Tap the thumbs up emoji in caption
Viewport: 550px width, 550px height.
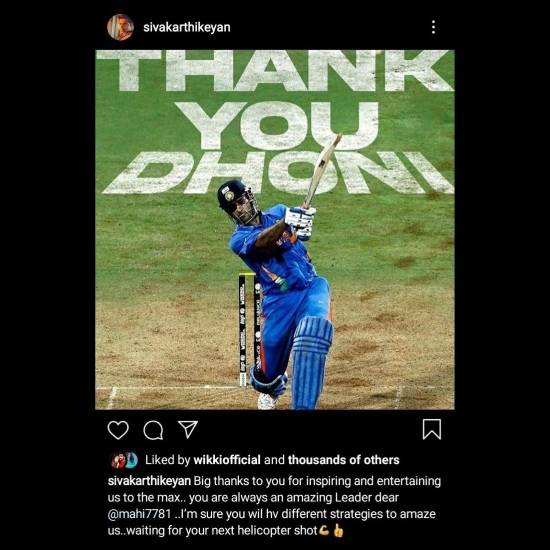pos(338,530)
